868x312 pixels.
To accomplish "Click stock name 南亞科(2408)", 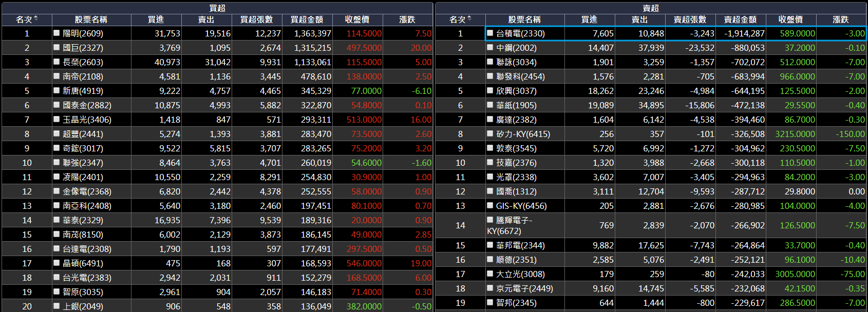I will point(87,206).
